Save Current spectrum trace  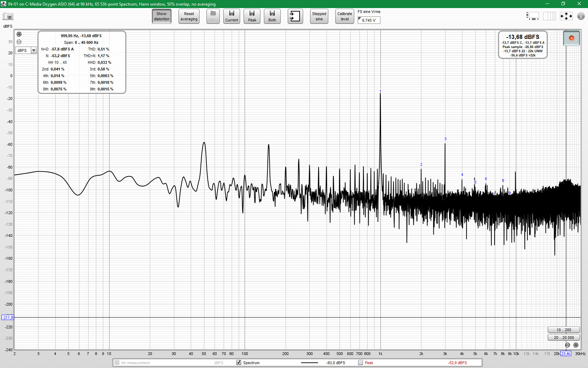click(232, 16)
